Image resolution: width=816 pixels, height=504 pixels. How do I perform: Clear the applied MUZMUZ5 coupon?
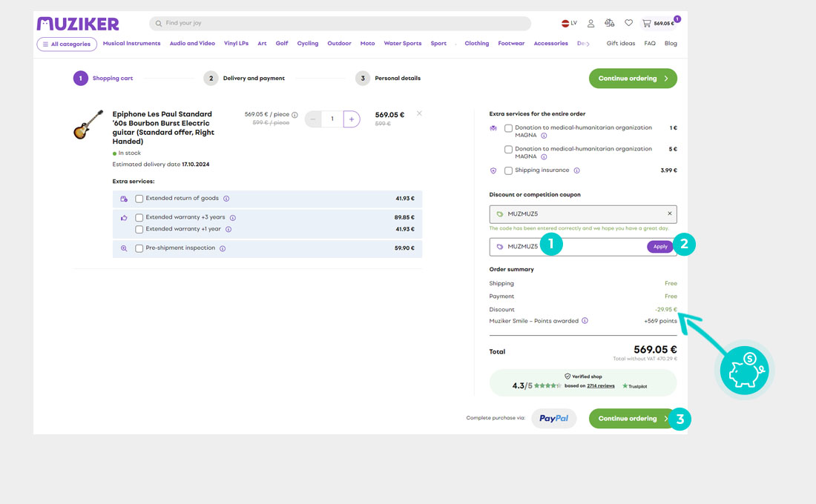669,213
